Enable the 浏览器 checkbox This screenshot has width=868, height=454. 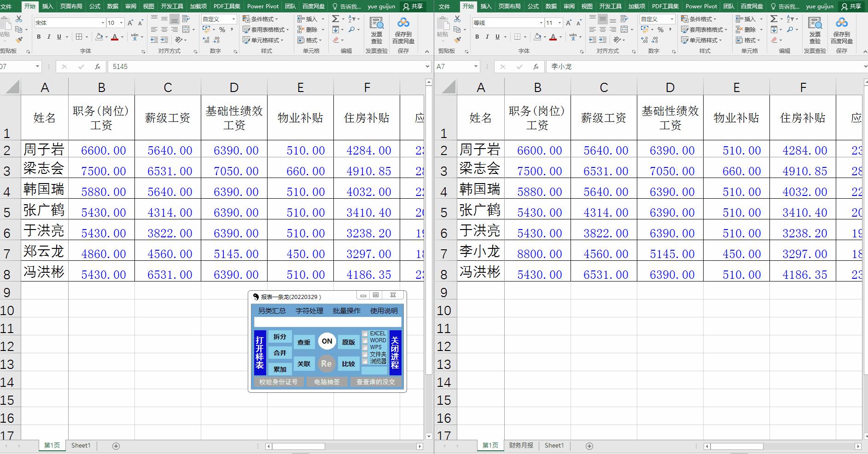pos(365,362)
